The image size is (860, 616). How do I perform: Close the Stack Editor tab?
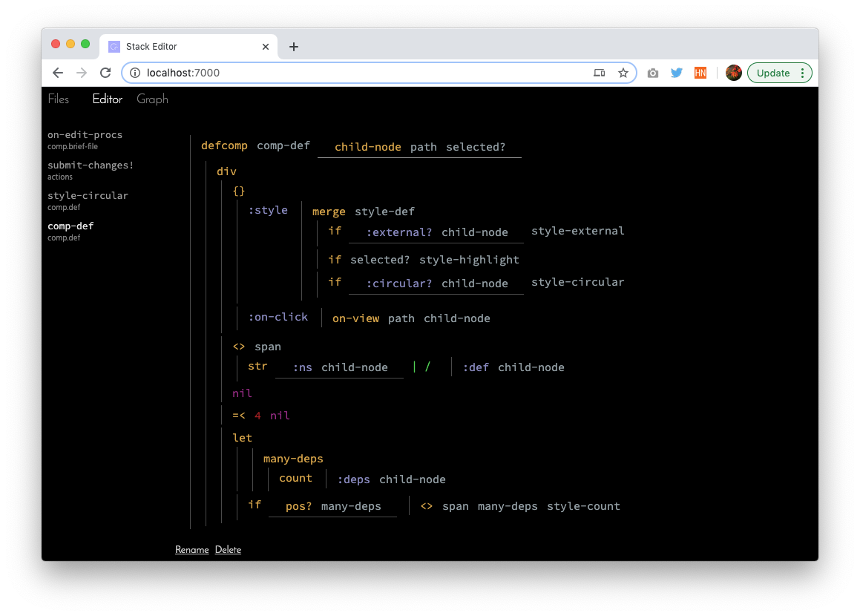click(266, 47)
